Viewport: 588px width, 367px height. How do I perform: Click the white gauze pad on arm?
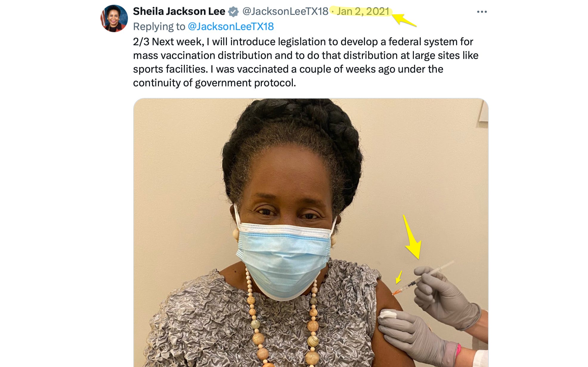click(388, 314)
